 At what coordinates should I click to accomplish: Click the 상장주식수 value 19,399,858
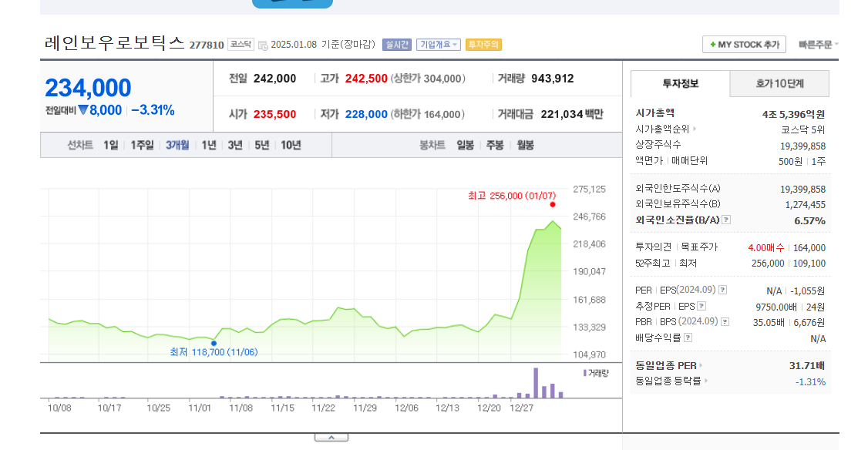tap(802, 146)
